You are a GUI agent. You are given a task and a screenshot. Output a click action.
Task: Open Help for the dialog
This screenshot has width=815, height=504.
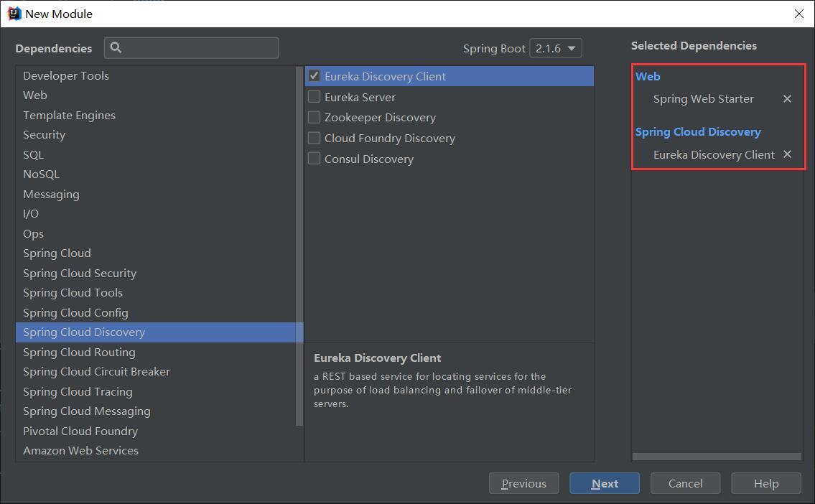[766, 483]
